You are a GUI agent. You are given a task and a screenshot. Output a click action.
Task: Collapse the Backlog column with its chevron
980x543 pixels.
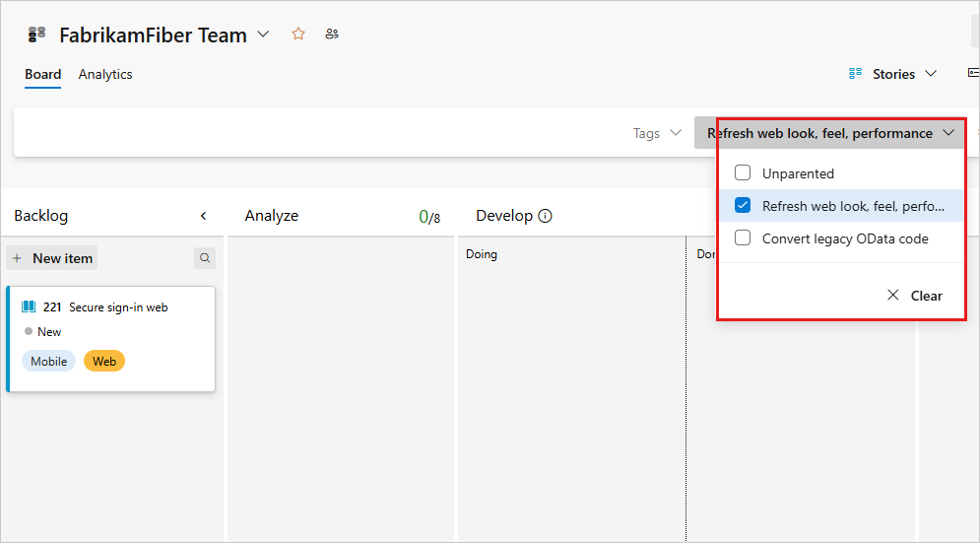(x=203, y=216)
